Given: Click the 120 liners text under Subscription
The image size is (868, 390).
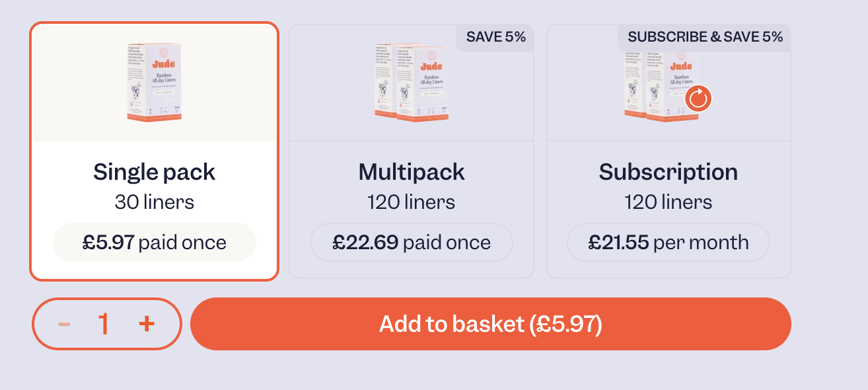Looking at the screenshot, I should (x=668, y=202).
